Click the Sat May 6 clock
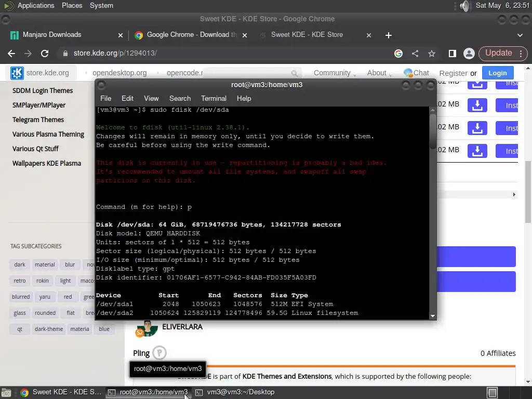The height and width of the screenshot is (399, 532). (502, 5)
